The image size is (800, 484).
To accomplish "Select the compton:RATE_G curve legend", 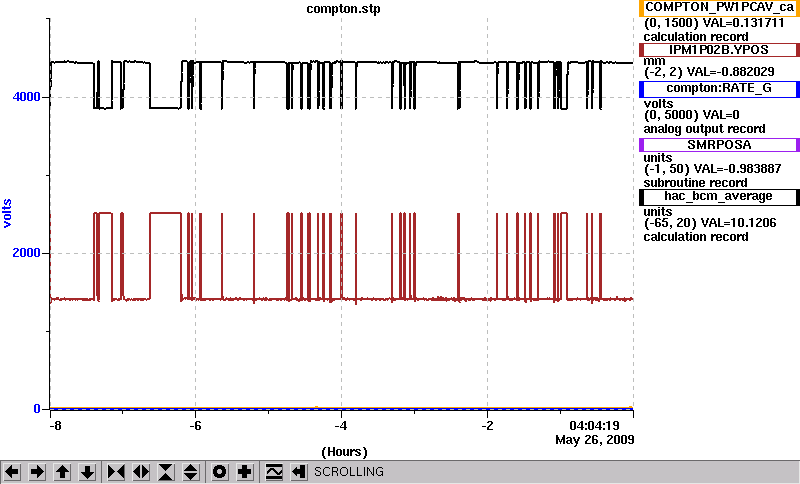I will point(719,88).
